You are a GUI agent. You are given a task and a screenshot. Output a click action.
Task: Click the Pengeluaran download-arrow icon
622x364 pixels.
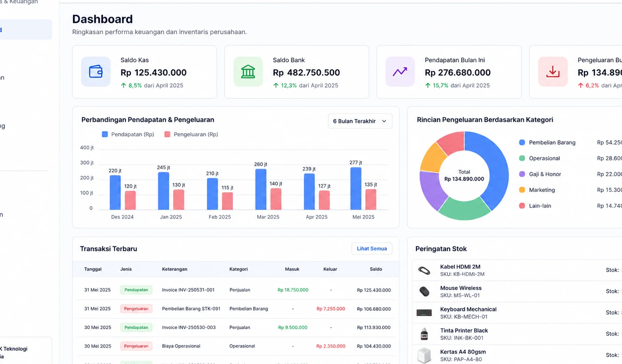tap(553, 71)
